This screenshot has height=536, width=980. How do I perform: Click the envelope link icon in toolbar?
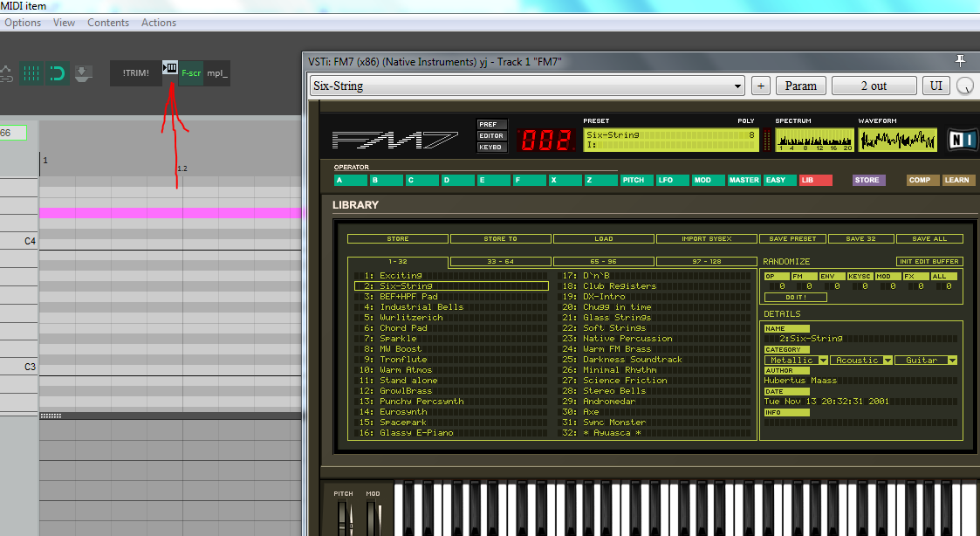[x=5, y=74]
